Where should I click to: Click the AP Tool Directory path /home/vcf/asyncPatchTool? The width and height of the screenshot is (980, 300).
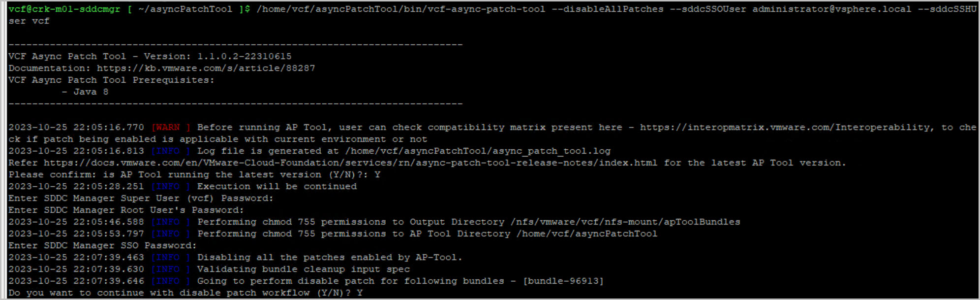pyautogui.click(x=586, y=233)
